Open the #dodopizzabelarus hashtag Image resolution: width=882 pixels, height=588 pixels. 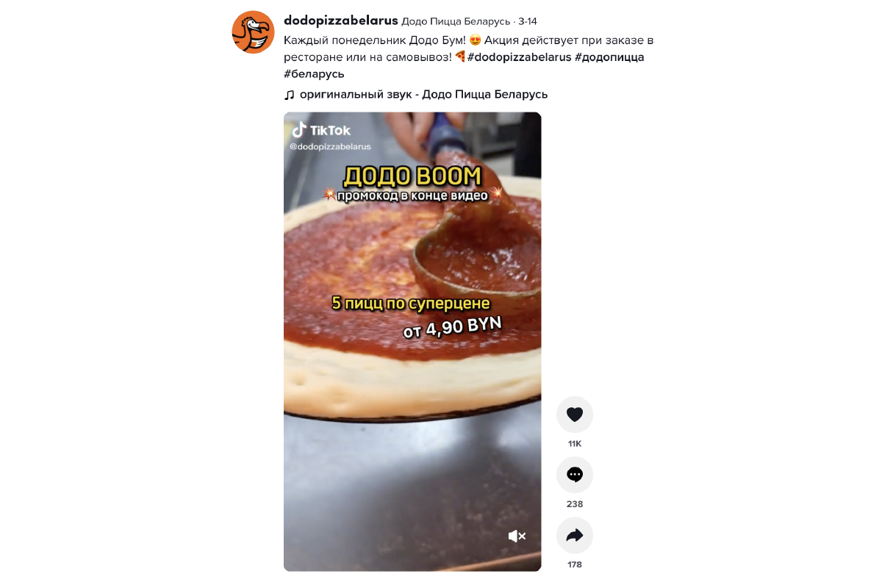click(519, 57)
